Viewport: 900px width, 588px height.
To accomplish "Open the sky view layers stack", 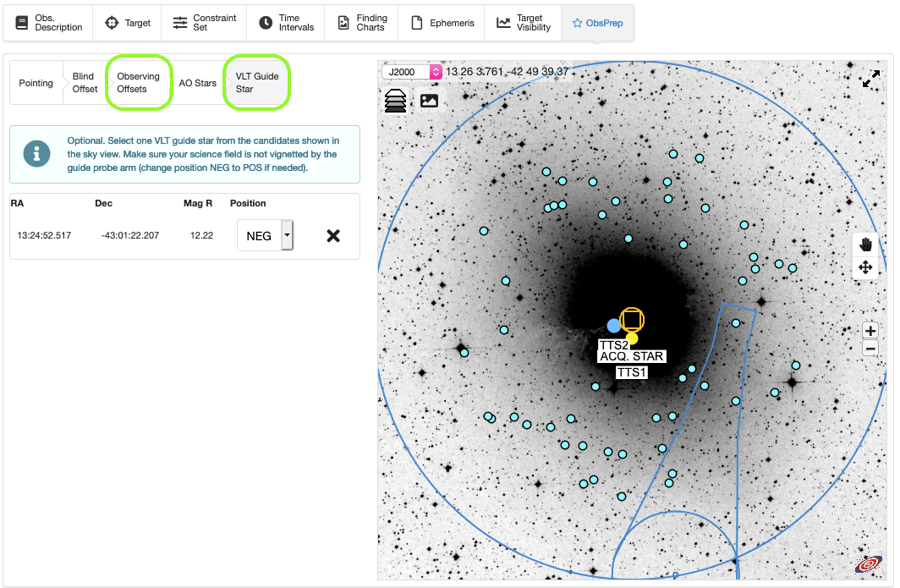I will 396,101.
